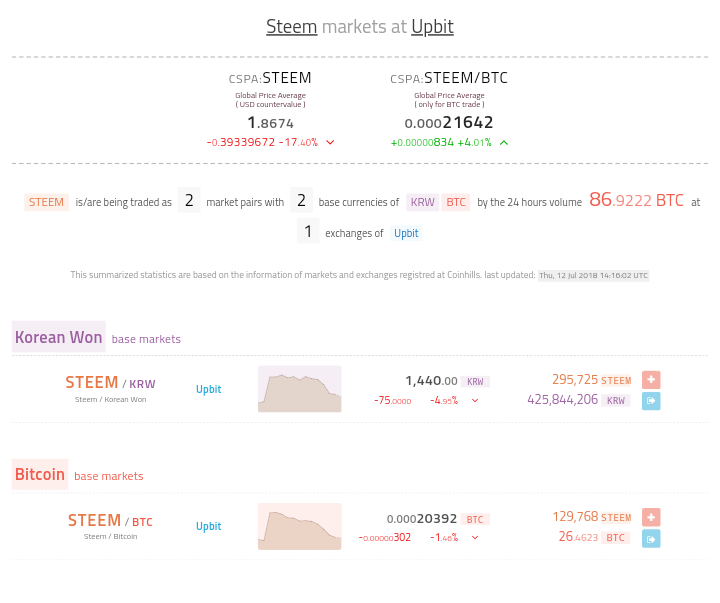720x603 pixels.
Task: Click the blue exit icon for STEEM/BTC
Action: (x=651, y=539)
